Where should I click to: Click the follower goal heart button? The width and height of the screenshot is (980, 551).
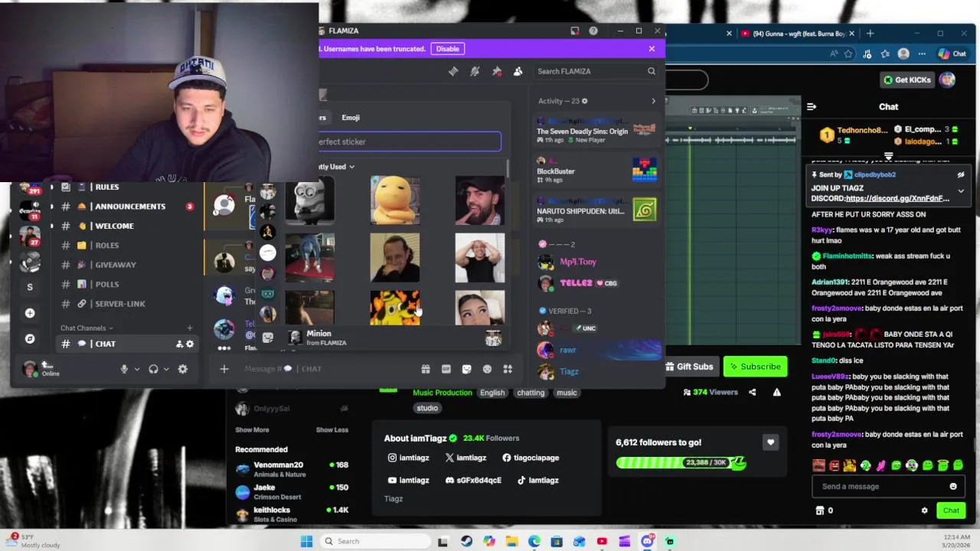pos(770,442)
